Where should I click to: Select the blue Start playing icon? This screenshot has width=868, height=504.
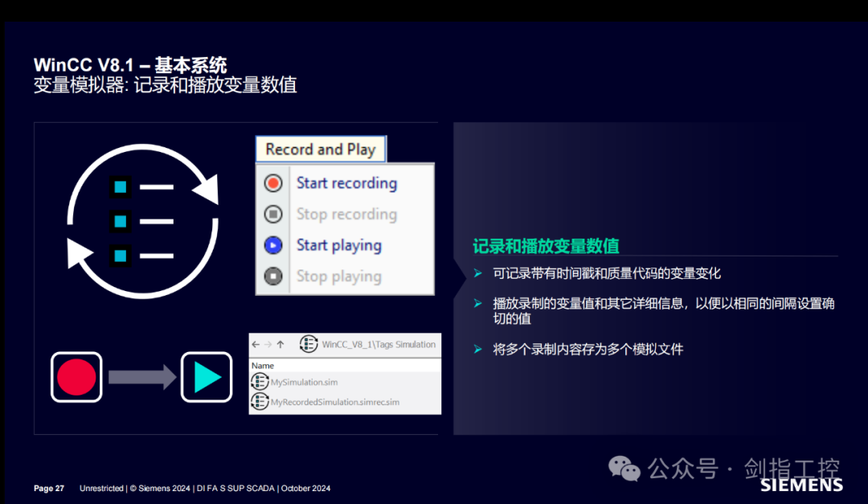coord(273,245)
